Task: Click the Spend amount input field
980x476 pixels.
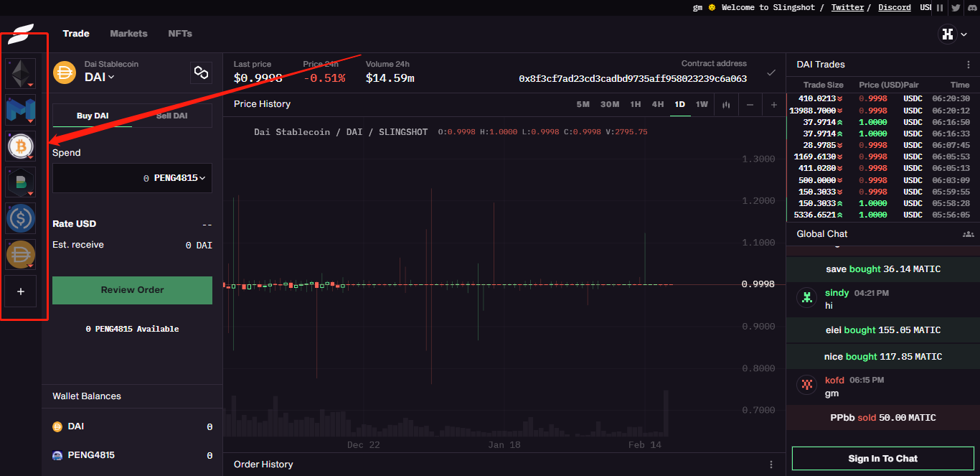Action: tap(100, 178)
